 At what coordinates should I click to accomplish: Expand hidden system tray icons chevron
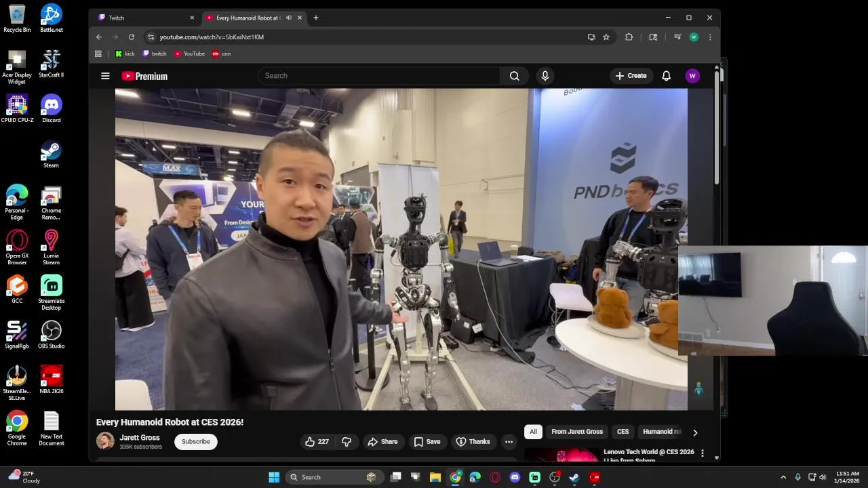[x=783, y=477]
